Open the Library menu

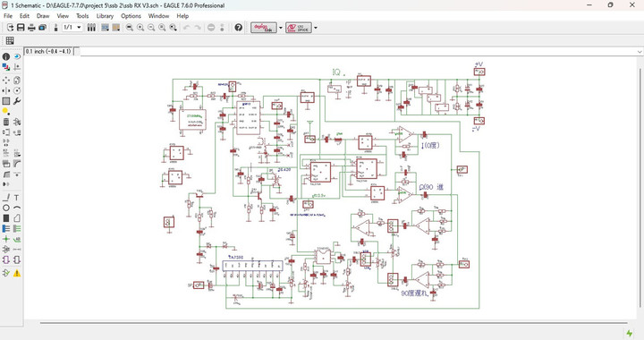tap(105, 16)
